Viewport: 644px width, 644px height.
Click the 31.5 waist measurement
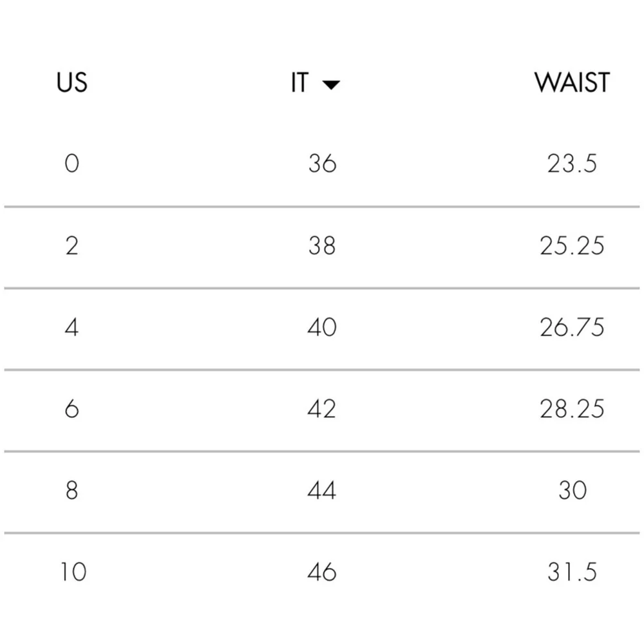(573, 572)
